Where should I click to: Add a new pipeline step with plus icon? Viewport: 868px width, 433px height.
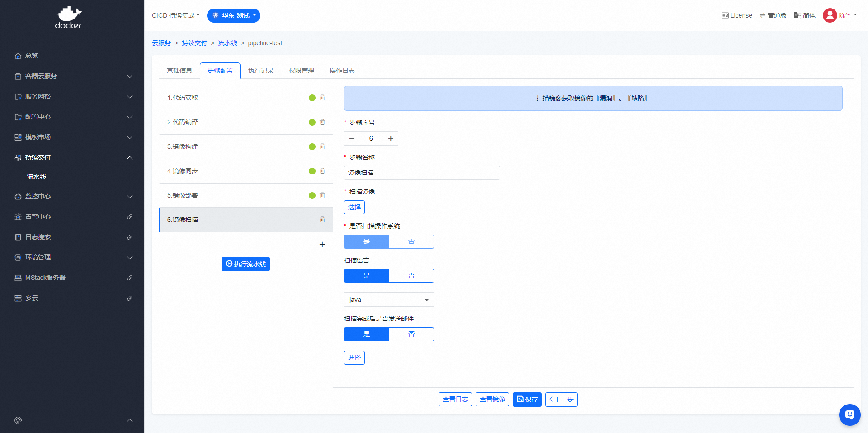322,245
